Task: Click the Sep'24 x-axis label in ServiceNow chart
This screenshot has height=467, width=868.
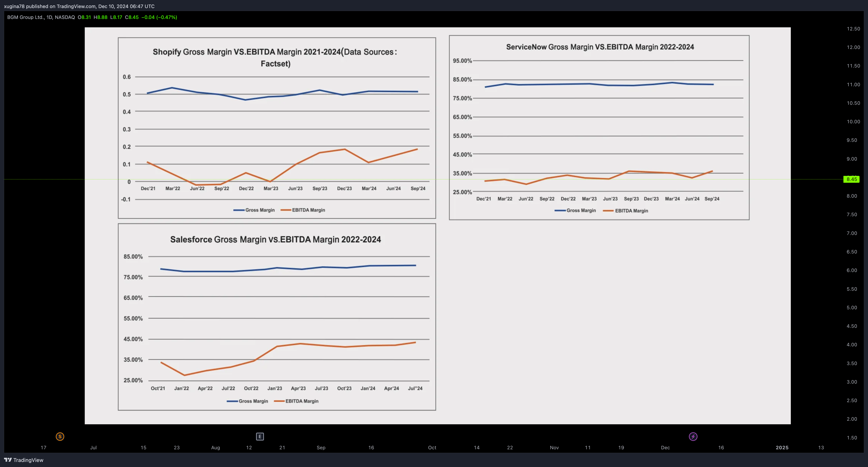Action: pos(712,199)
